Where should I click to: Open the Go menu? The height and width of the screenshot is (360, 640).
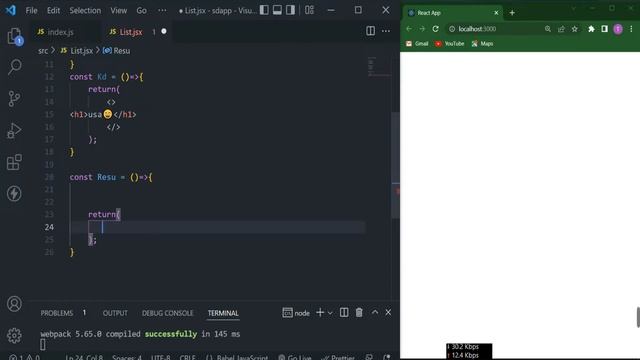pyautogui.click(x=141, y=11)
